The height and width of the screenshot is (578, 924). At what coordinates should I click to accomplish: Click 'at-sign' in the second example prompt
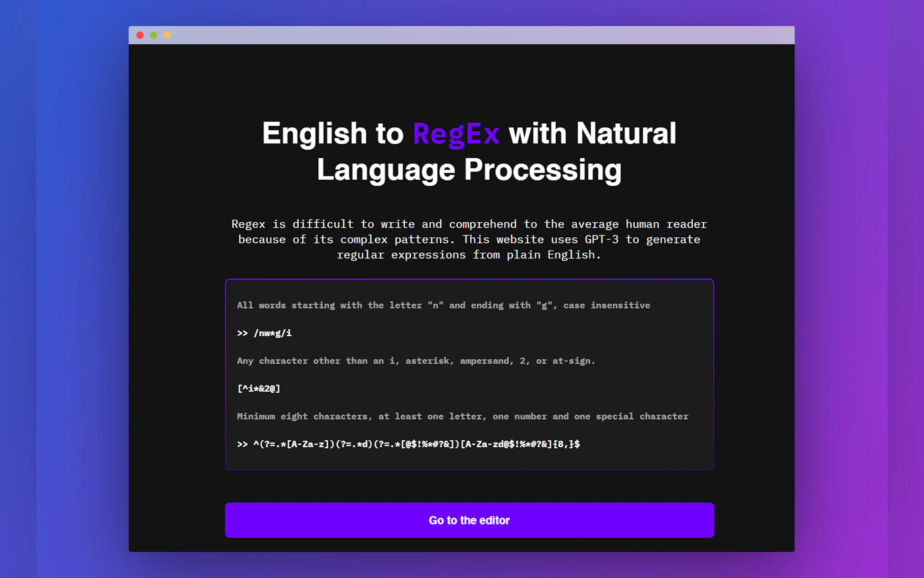point(571,360)
